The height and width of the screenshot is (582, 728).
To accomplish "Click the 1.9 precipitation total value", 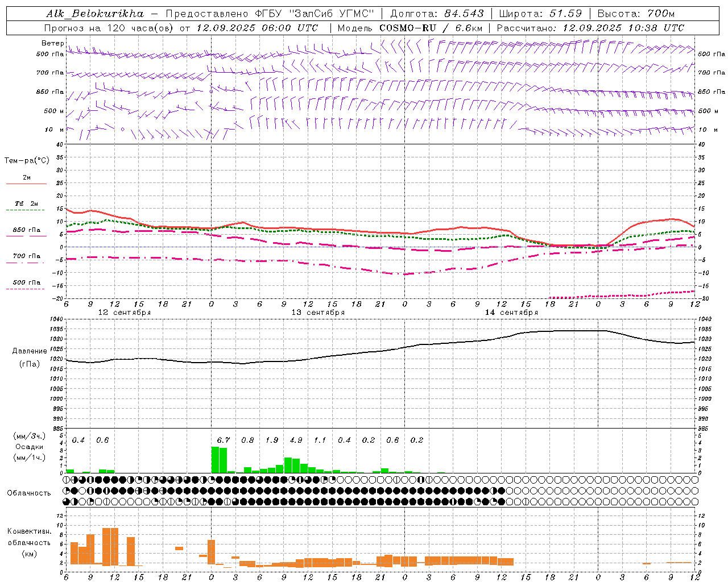I will click(272, 440).
